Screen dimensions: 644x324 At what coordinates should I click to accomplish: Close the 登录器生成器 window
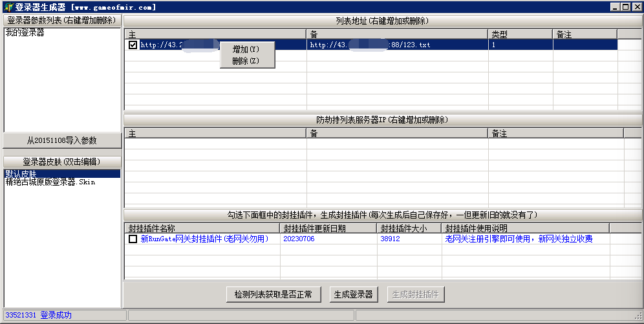(636, 7)
